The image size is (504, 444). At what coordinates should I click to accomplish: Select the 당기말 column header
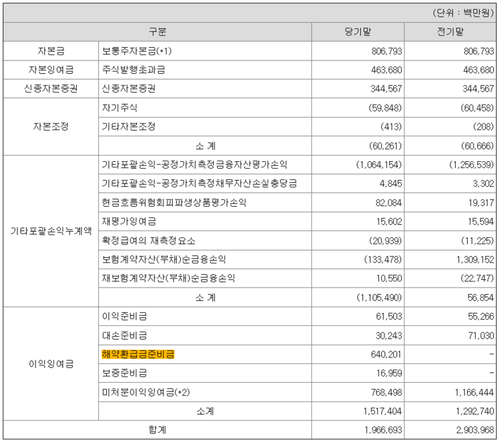point(358,32)
